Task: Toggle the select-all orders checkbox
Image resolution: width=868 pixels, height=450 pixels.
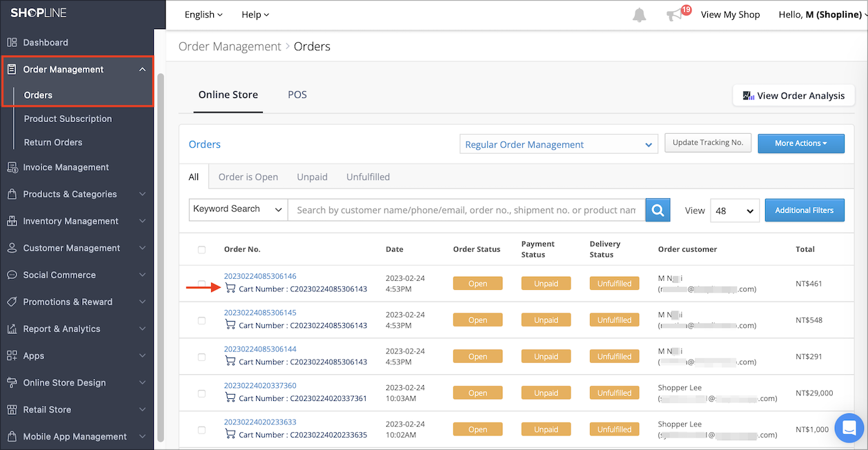Action: tap(201, 250)
